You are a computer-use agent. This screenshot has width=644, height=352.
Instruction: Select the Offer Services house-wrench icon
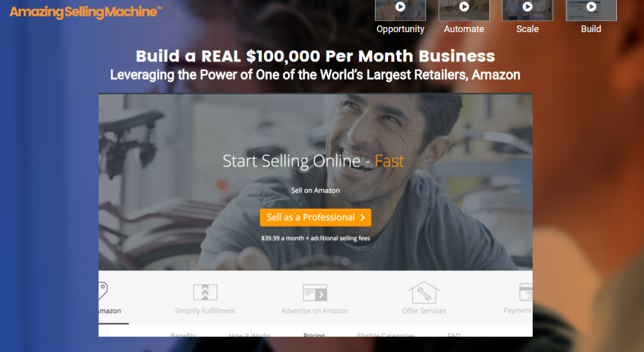pyautogui.click(x=424, y=292)
